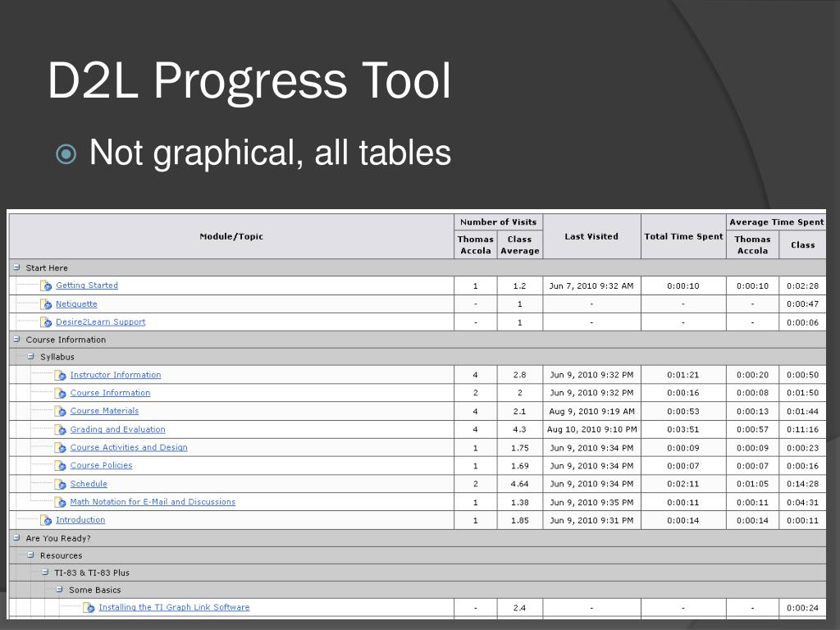Collapse the Are You Ready? module
Viewport: 840px width, 630px height.
[x=16, y=537]
